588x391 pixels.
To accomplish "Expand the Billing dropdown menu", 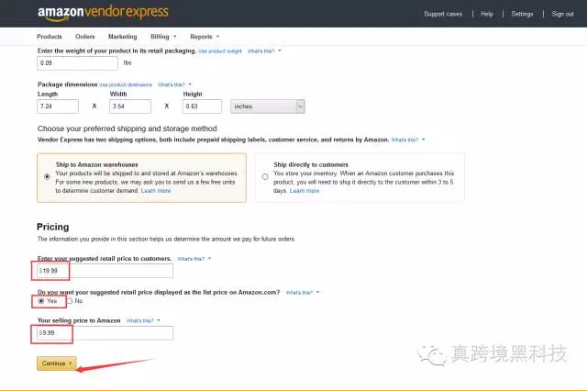I will point(163,37).
